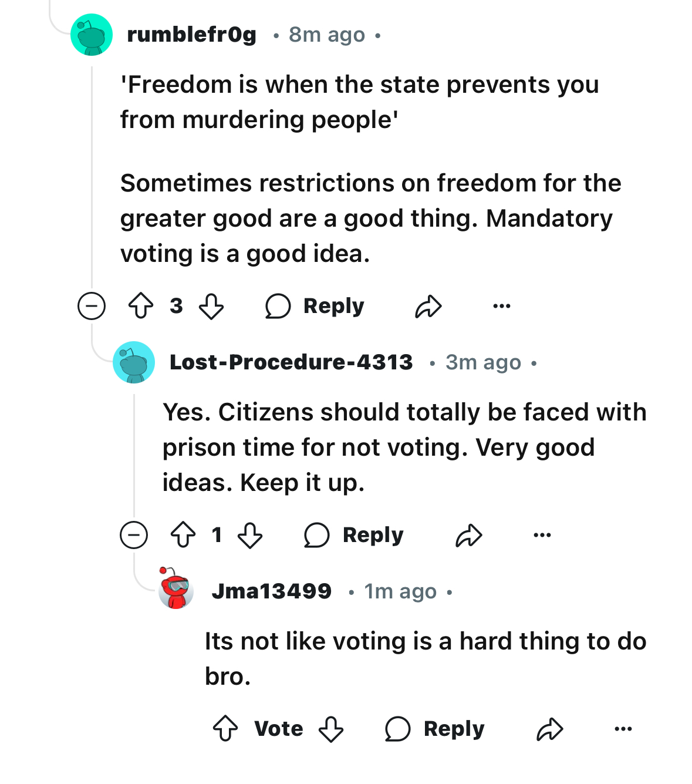Screen dimensions: 692x784
Task: Open Lost-Procedure-4313's user profile
Action: click(x=291, y=362)
